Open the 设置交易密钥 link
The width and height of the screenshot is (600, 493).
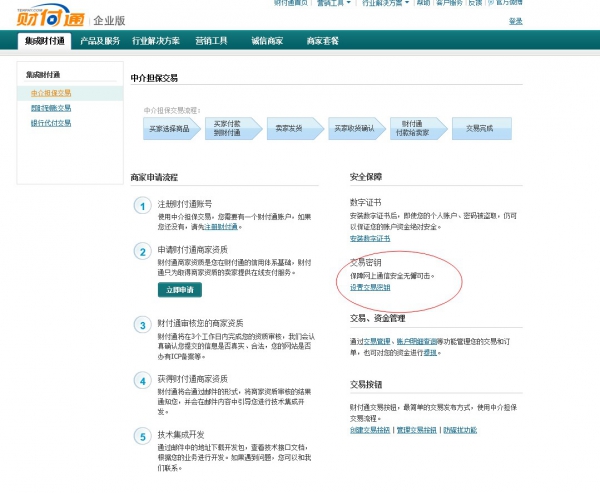(x=370, y=287)
